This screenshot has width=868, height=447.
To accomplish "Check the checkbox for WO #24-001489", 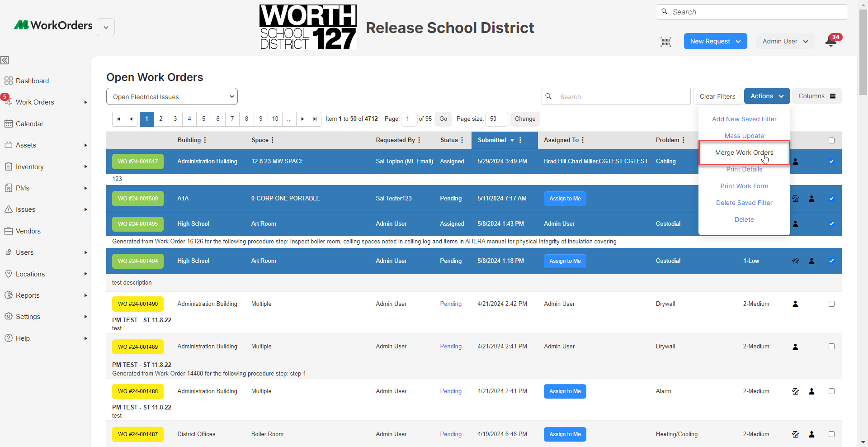I will point(831,347).
